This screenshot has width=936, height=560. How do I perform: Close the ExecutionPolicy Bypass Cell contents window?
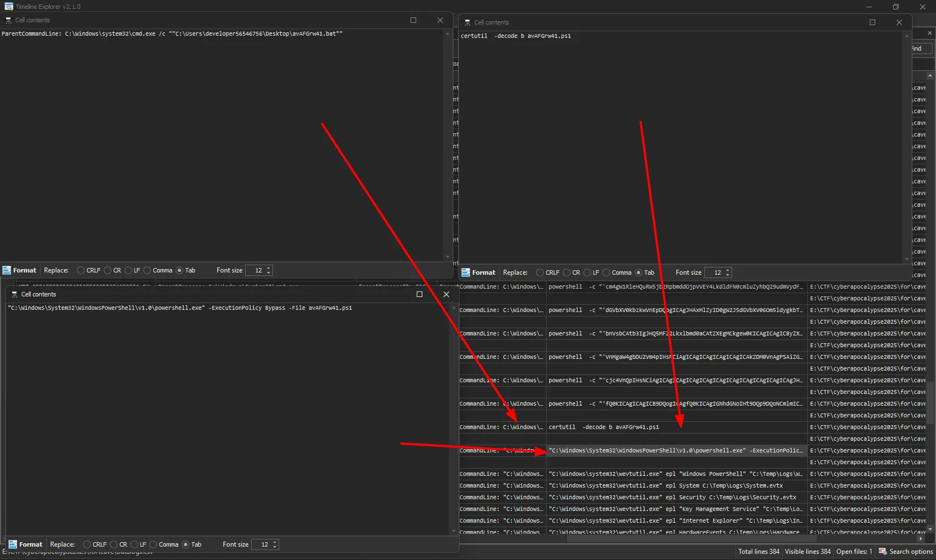(446, 294)
